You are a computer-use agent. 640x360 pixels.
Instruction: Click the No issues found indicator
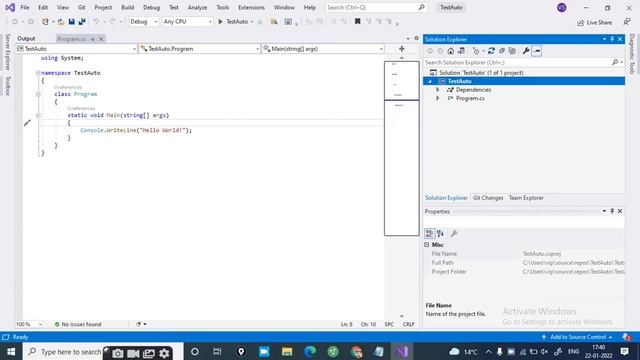(x=78, y=324)
